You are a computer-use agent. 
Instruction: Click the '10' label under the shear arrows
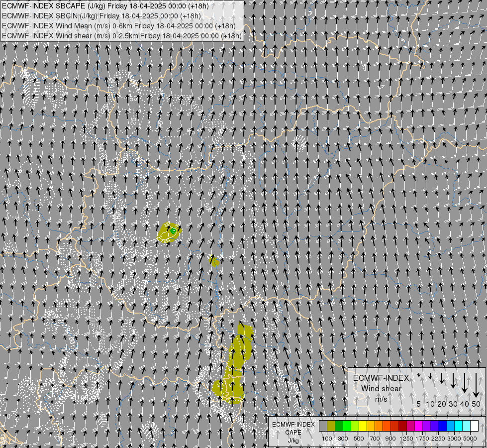pyautogui.click(x=430, y=404)
